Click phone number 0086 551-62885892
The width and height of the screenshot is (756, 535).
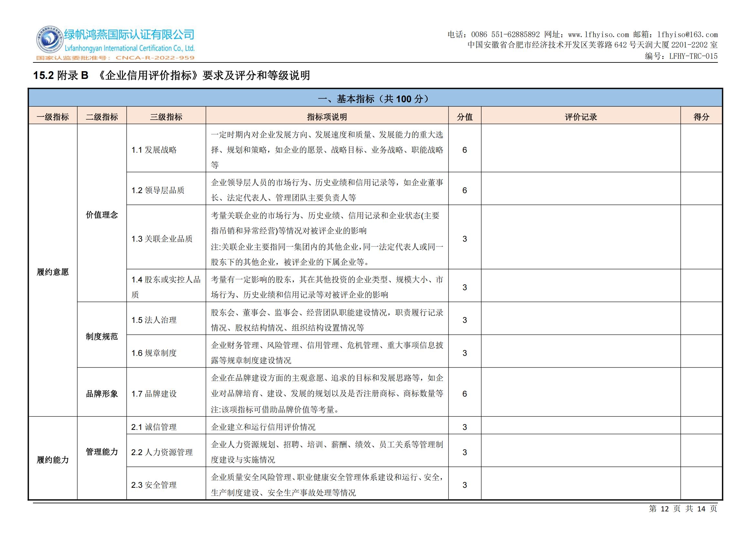tap(506, 35)
